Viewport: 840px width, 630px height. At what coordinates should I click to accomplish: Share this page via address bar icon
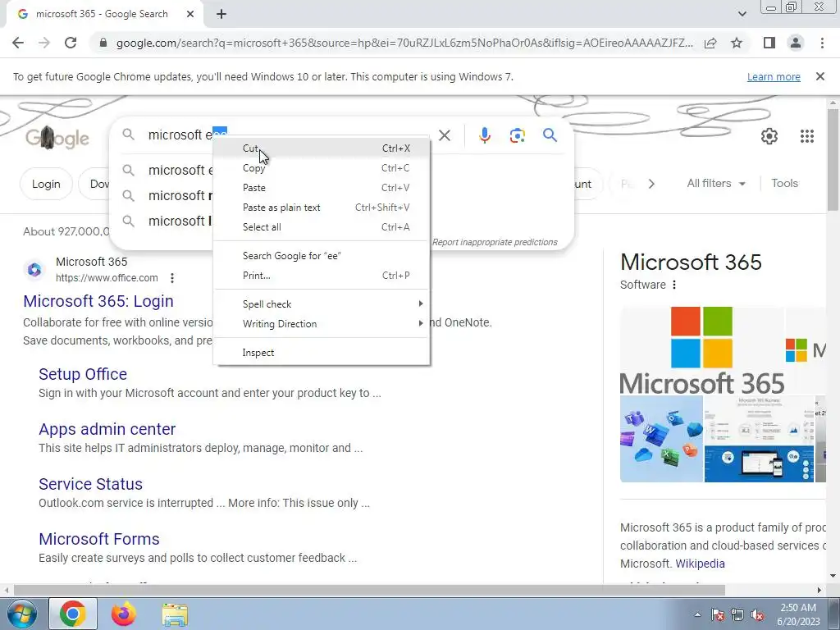(x=710, y=43)
